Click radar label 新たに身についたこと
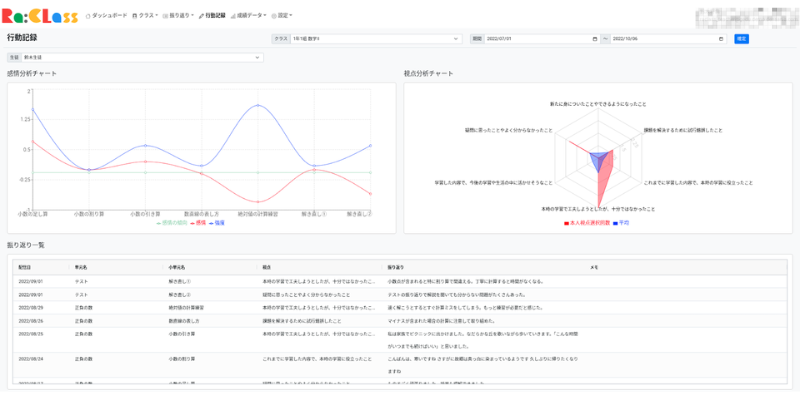Screen dimensions: 800x400 pos(598,104)
